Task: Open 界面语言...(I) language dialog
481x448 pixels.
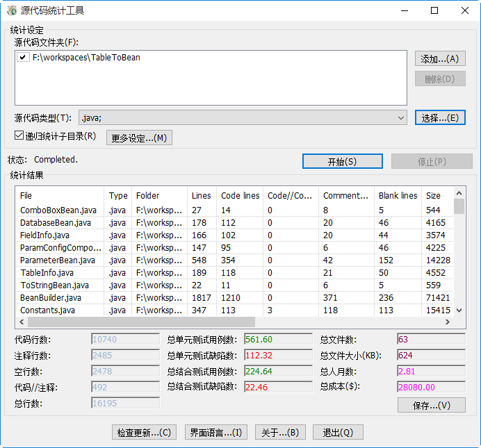Action: 216,432
